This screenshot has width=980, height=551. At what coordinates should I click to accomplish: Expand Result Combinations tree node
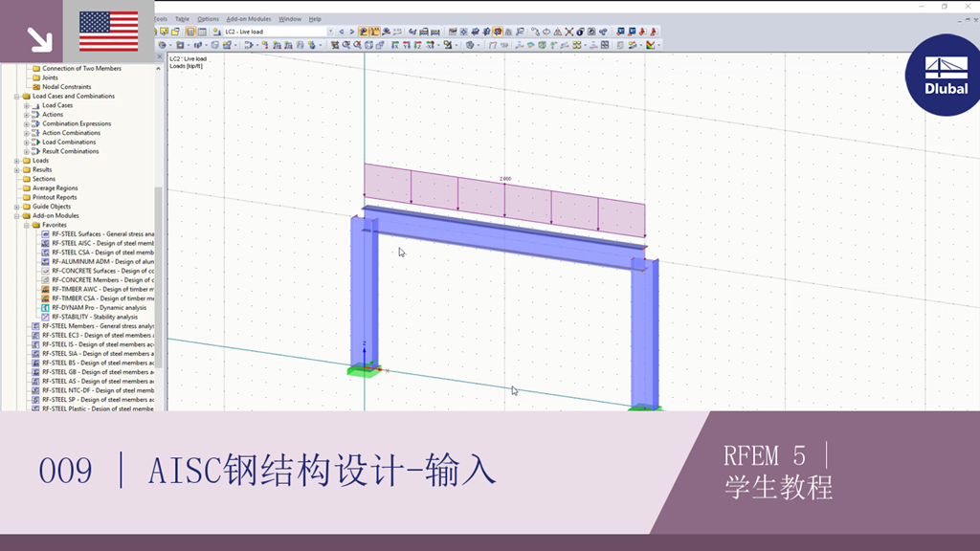pos(26,151)
